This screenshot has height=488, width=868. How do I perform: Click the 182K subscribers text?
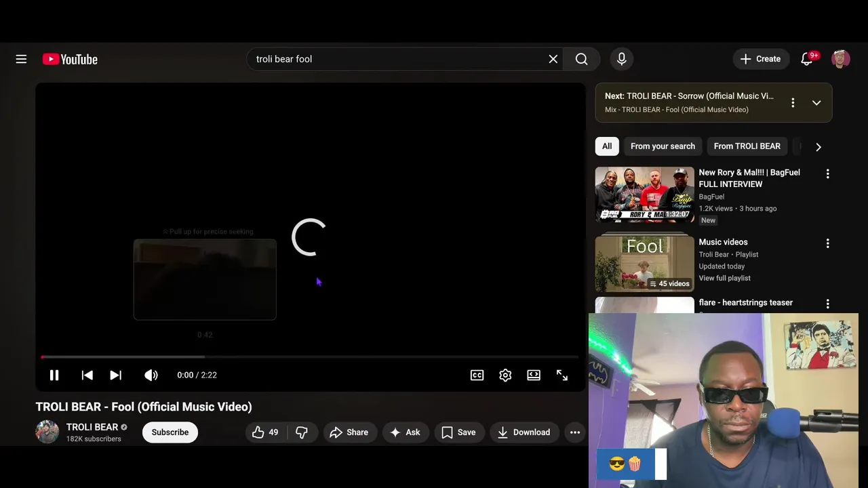(x=94, y=439)
